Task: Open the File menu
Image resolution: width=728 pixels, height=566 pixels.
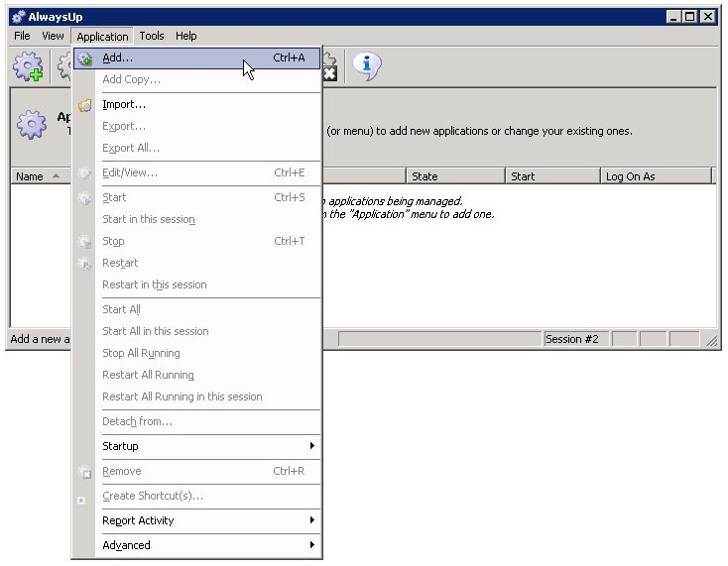Action: click(22, 36)
